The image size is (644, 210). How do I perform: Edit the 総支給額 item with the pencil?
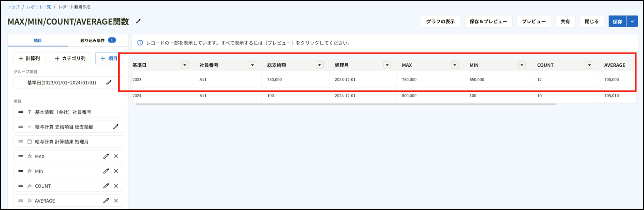[x=116, y=127]
